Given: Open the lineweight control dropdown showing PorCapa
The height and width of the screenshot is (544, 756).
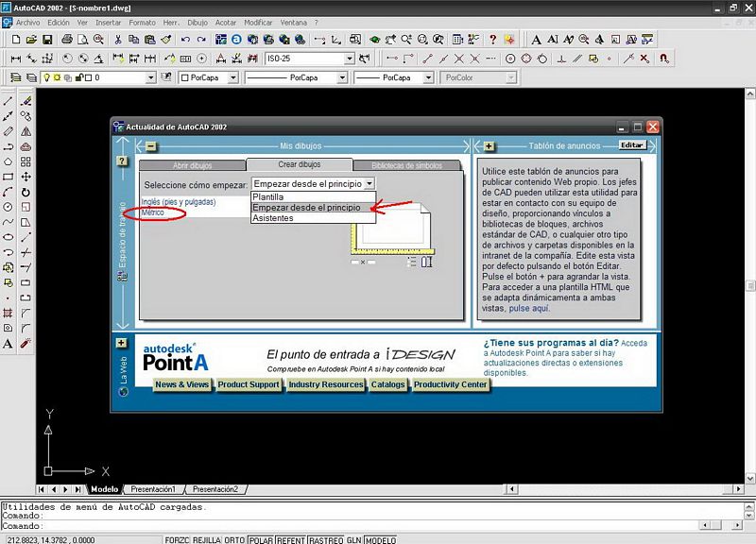Looking at the screenshot, I should [428, 77].
